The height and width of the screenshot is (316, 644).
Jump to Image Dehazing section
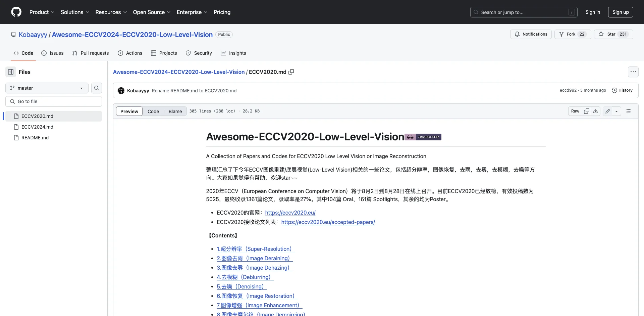pyautogui.click(x=255, y=268)
